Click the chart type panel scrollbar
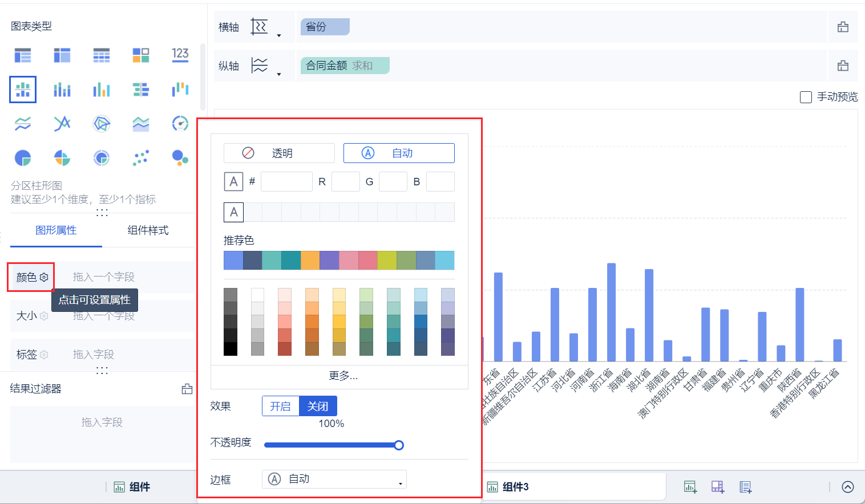Screen dimensions: 865x504 (x=203, y=77)
